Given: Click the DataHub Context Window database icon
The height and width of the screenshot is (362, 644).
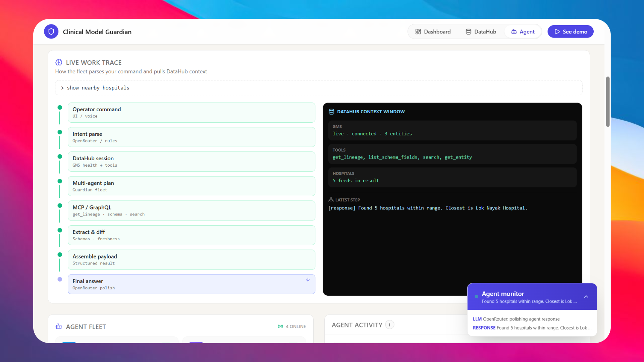Looking at the screenshot, I should [331, 112].
